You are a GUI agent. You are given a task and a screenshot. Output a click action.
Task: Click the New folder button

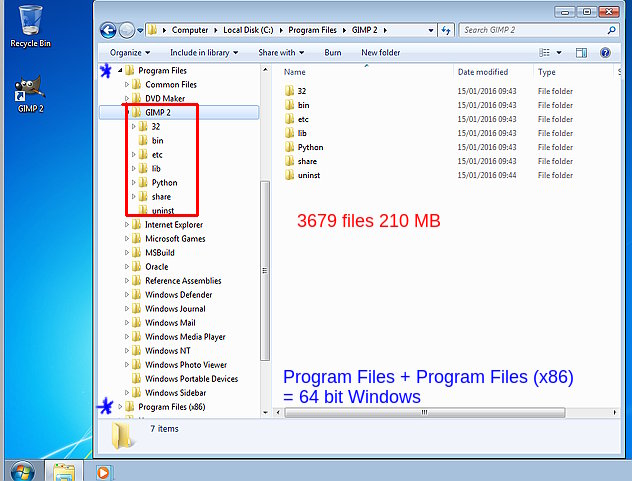380,53
